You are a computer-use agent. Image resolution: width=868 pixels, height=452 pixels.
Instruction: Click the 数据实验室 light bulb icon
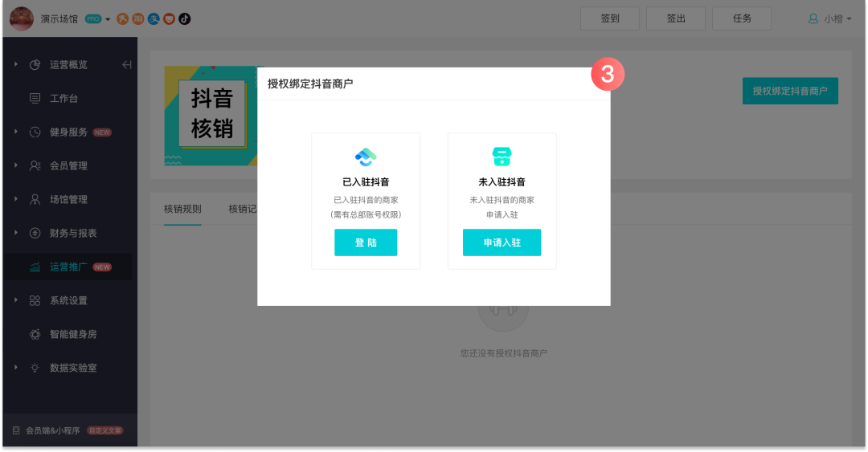[35, 368]
